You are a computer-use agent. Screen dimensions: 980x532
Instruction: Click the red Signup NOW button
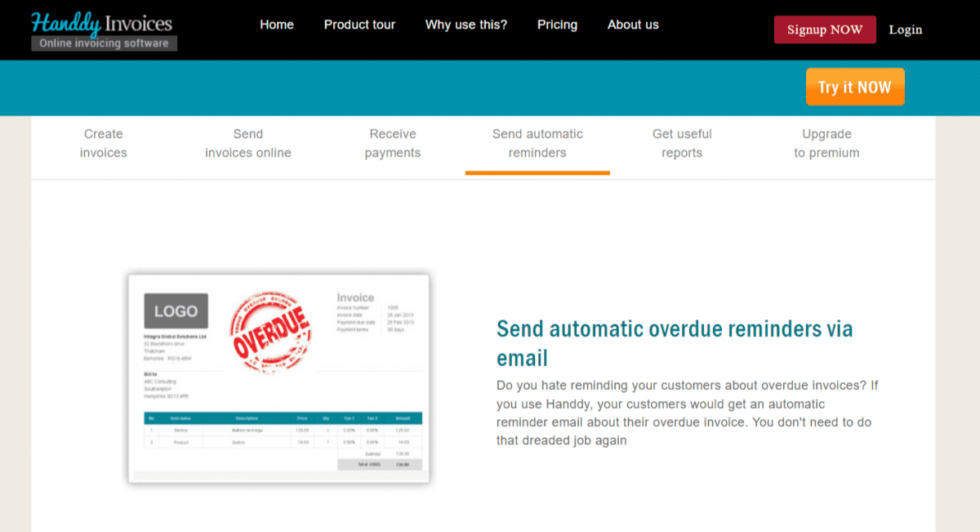pos(824,29)
